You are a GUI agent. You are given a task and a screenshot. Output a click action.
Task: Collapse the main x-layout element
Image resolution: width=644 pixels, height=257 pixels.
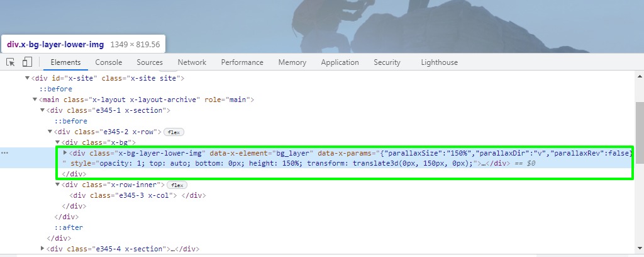35,100
